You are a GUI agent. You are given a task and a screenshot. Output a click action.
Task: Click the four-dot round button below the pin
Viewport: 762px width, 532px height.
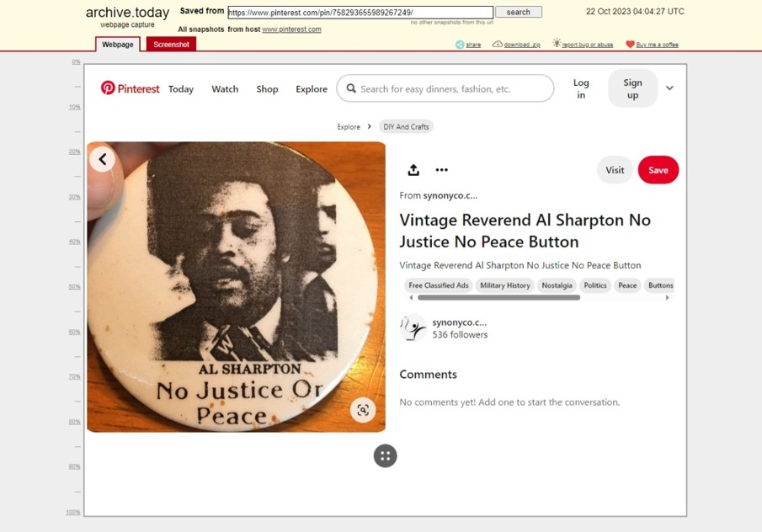386,455
